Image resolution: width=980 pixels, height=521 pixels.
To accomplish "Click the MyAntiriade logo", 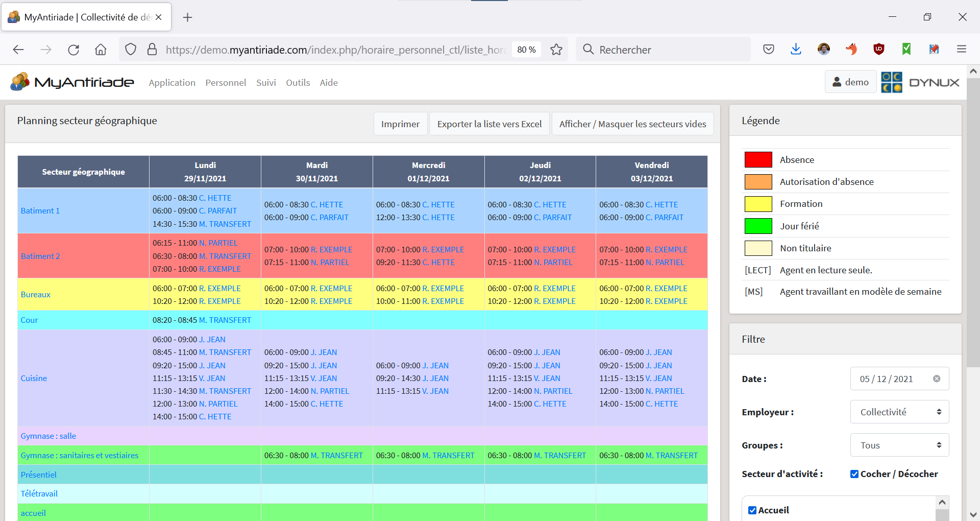I will (72, 82).
